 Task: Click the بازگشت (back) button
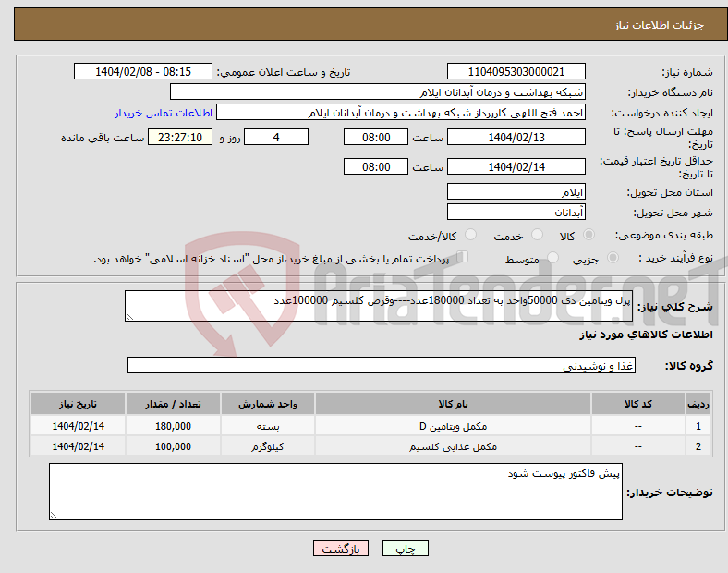(341, 548)
